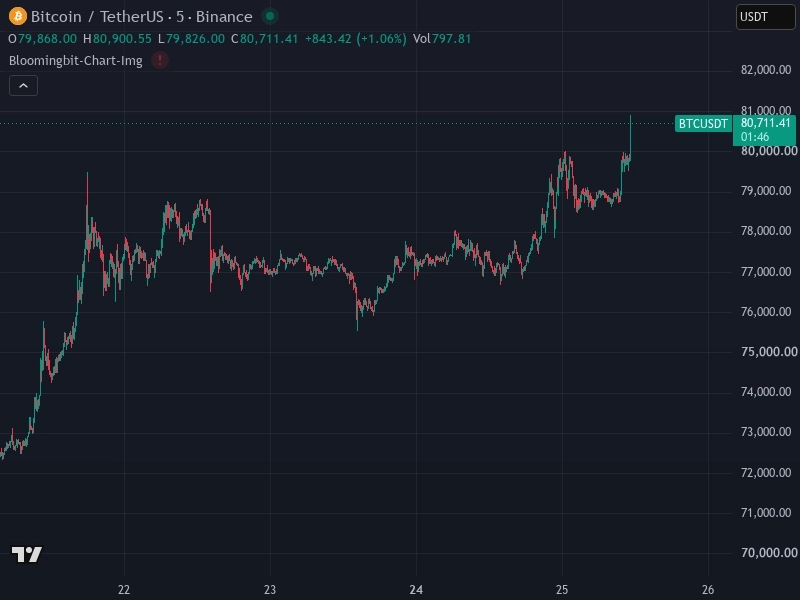The width and height of the screenshot is (800, 600).
Task: Click the open price value 79,868.00
Action: pyautogui.click(x=47, y=39)
